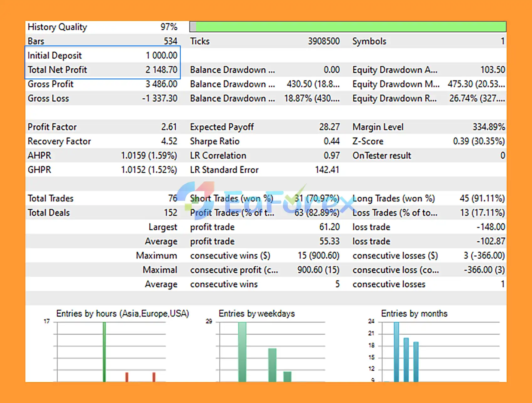
Task: Click the Gross Profit label
Action: point(50,84)
